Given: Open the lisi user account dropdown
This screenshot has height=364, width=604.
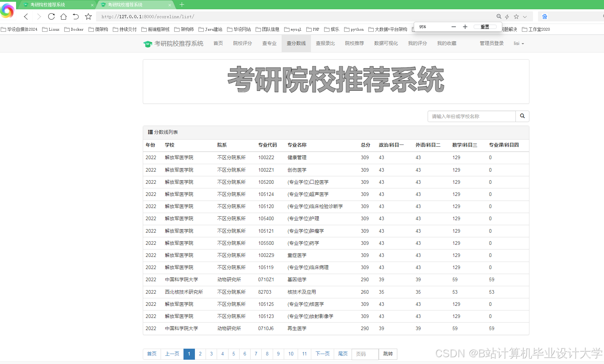Looking at the screenshot, I should (x=518, y=43).
